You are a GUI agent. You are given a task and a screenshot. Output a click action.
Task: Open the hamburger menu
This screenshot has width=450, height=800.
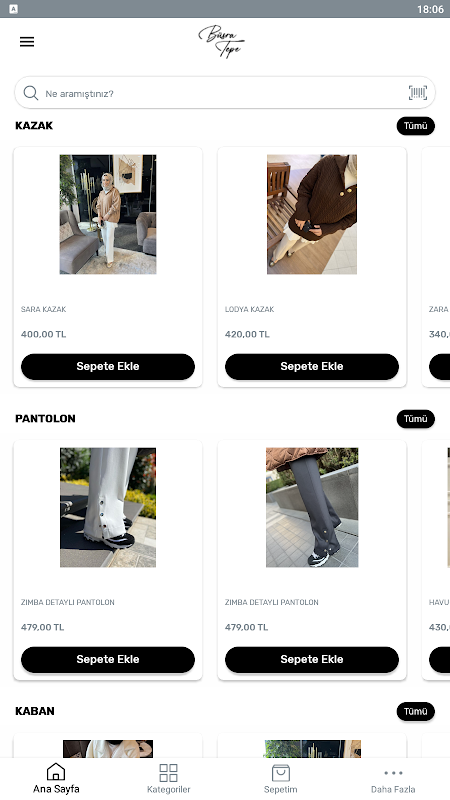coord(27,42)
